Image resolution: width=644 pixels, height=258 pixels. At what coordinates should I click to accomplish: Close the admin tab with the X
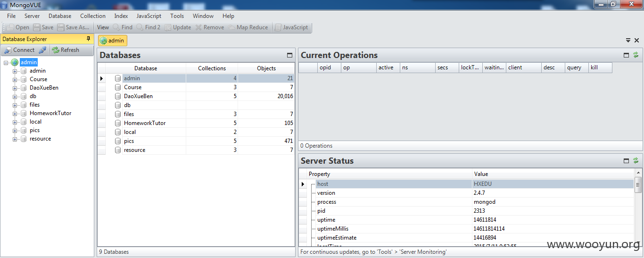pos(636,41)
